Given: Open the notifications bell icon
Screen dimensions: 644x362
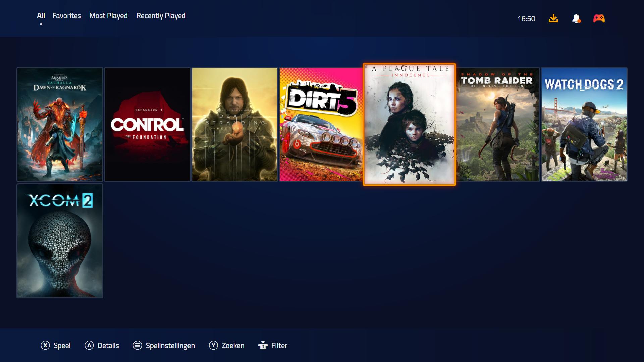Looking at the screenshot, I should tap(576, 18).
